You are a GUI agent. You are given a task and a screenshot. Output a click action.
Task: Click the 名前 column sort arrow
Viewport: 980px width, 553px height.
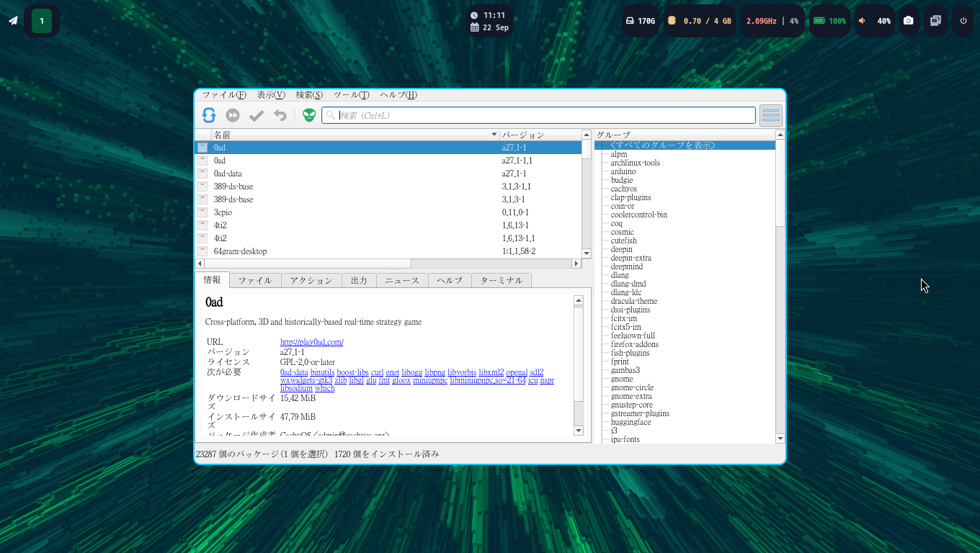coord(494,135)
